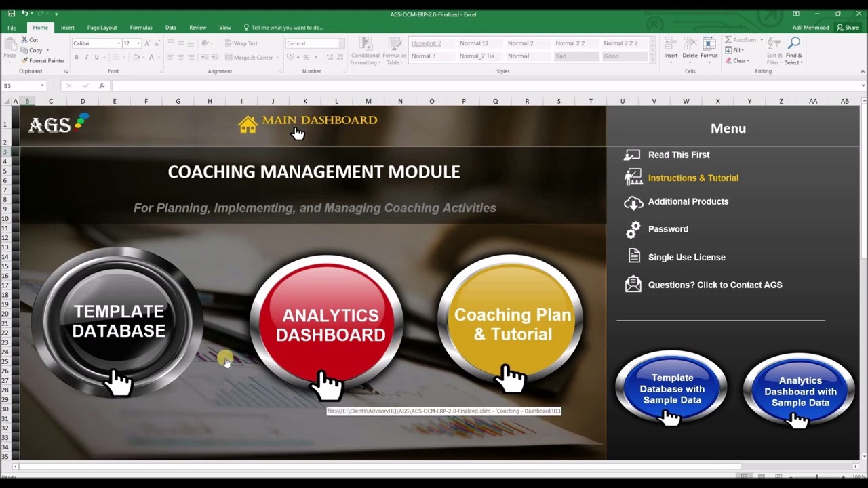
Task: Click the AutoSum sigma icon
Action: click(x=728, y=40)
